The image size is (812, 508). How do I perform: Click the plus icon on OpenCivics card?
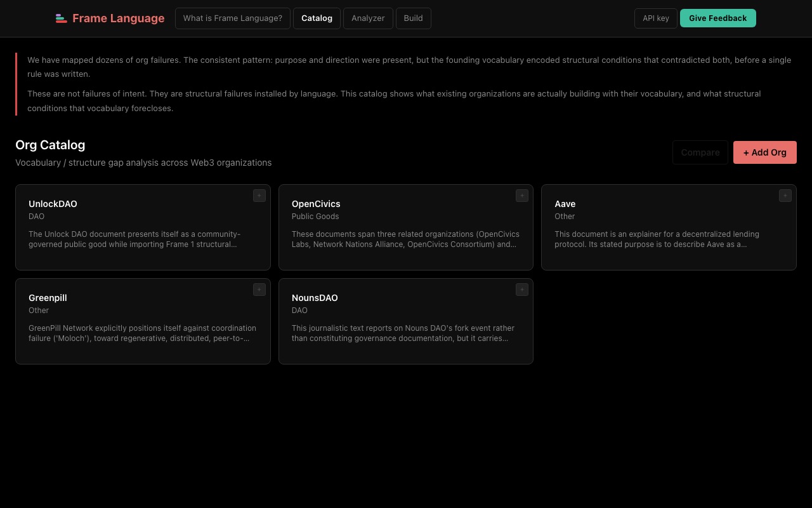tap(522, 196)
